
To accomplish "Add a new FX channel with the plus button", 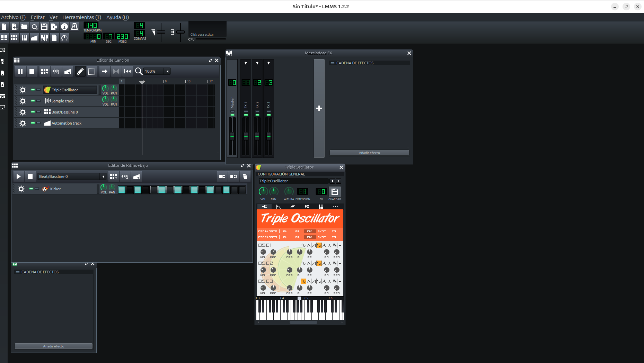I will point(319,108).
